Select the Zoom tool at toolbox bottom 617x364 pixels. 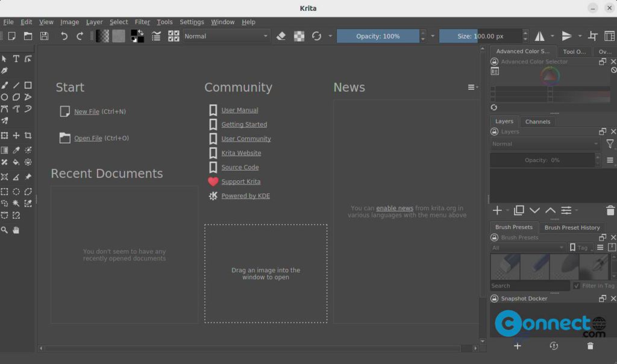click(x=5, y=229)
